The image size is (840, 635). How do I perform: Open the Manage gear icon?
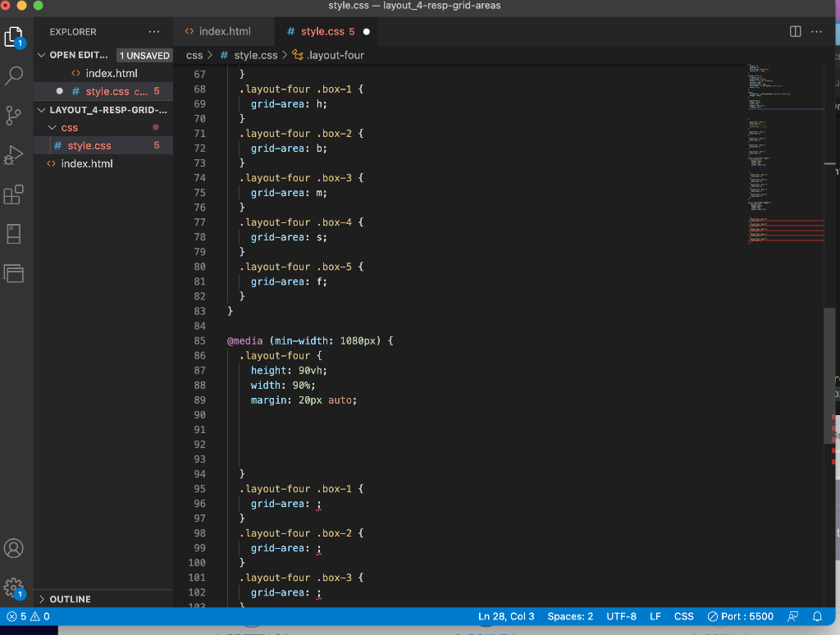[x=15, y=587]
